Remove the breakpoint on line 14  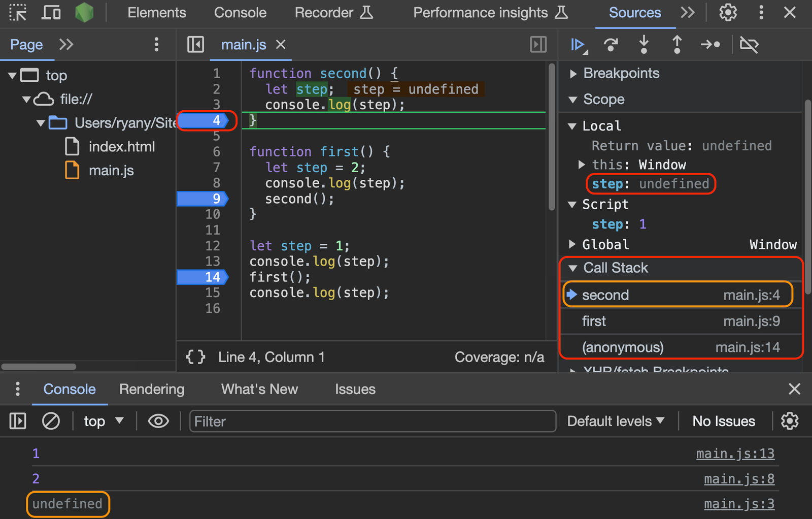pyautogui.click(x=213, y=277)
